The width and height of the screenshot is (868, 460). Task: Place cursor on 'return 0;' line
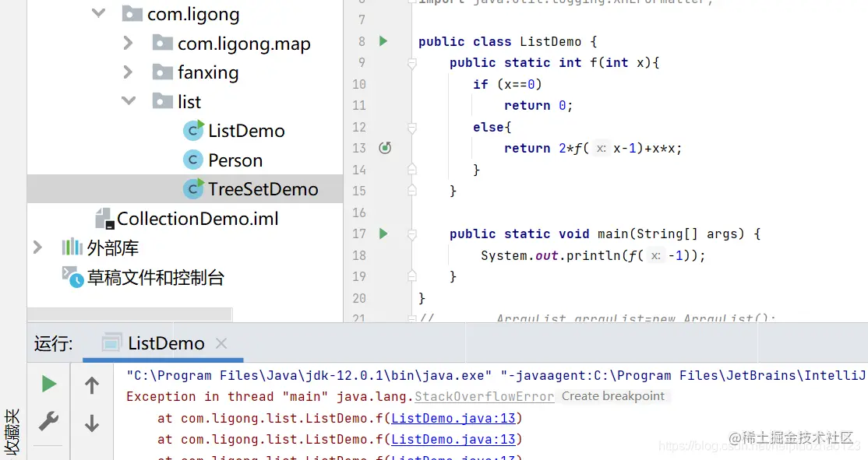tap(538, 106)
